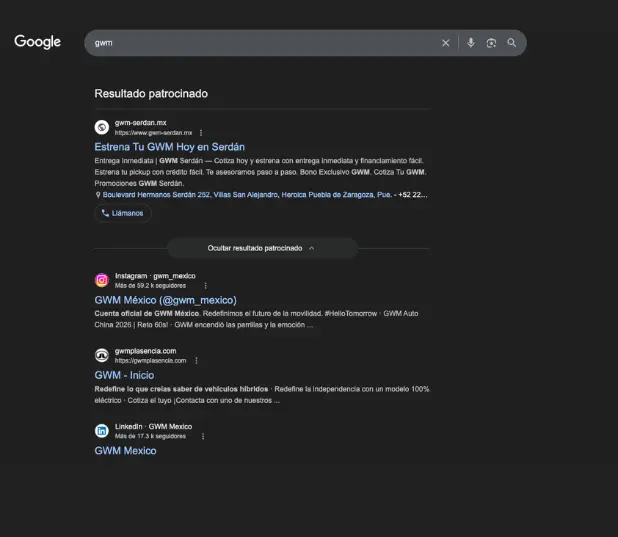Submit search with the magnifying glass icon

coord(512,43)
